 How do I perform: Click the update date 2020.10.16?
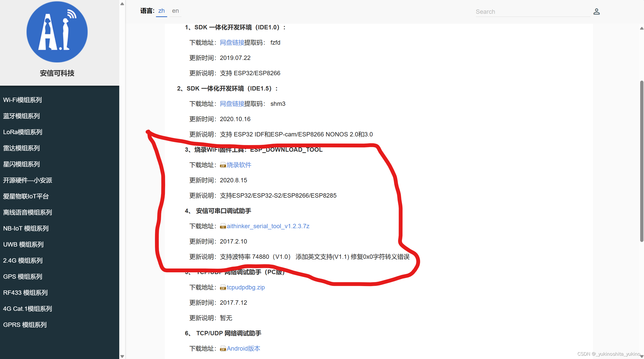235,119
